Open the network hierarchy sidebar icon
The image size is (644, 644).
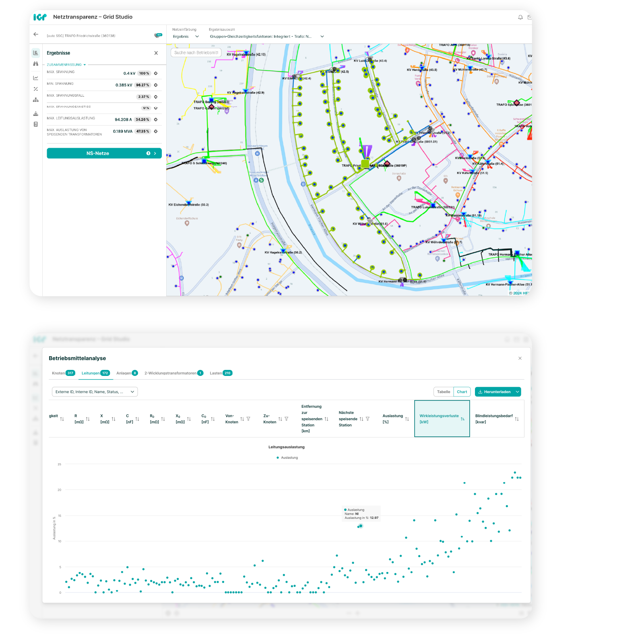tap(36, 100)
